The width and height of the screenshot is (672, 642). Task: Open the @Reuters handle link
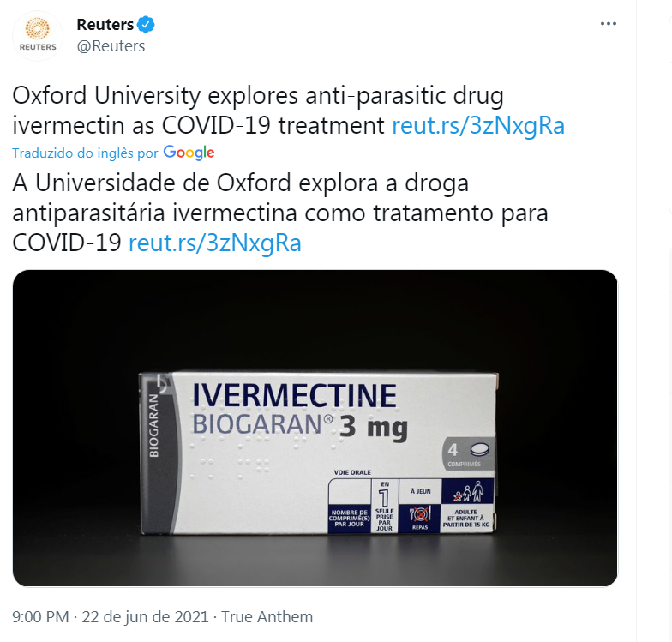coord(111,46)
